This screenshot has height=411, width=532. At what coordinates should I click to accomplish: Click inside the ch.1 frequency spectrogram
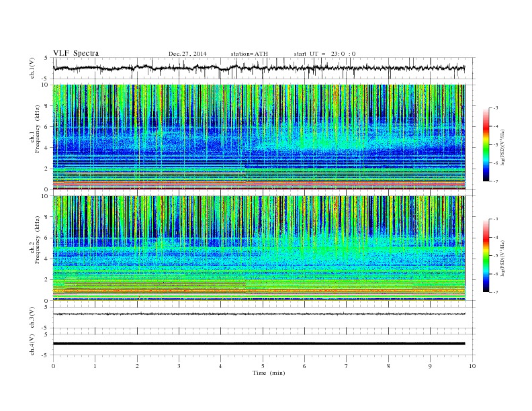259,137
